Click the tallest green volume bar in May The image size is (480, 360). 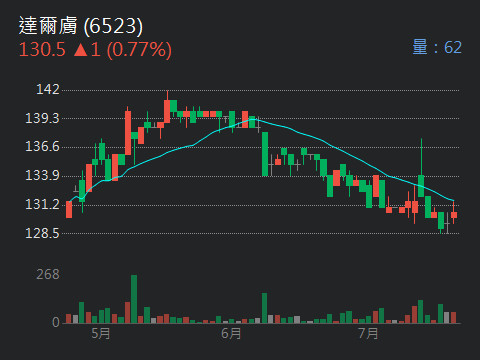(134, 299)
